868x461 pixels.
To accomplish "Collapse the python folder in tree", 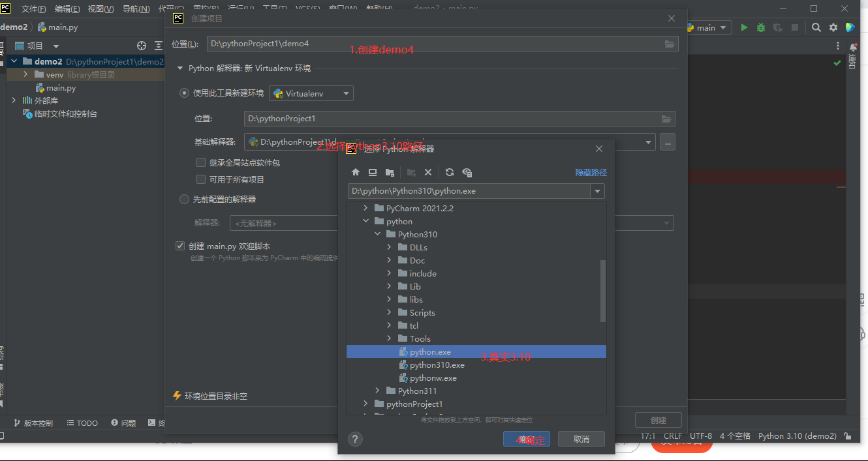I will click(365, 221).
